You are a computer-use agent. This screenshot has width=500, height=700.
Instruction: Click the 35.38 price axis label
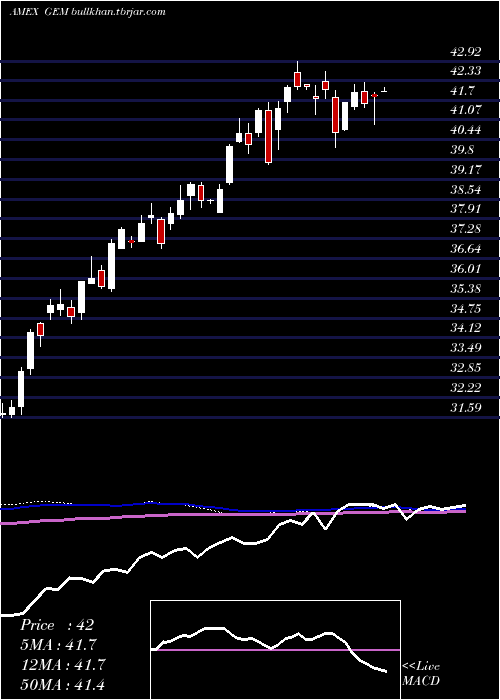click(x=466, y=289)
